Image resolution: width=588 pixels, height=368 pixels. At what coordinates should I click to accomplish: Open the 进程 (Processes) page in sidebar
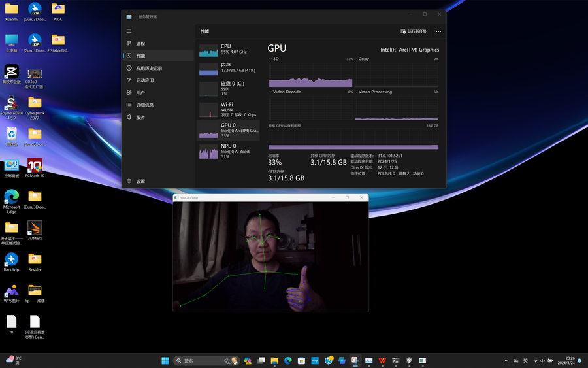click(140, 44)
